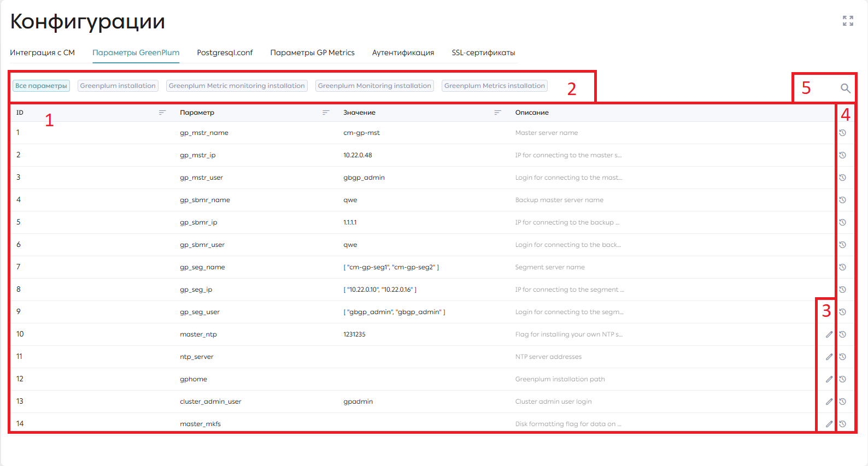Filter by Greenplum Metrics installation
Viewport: 868px width, 466px height.
point(495,86)
